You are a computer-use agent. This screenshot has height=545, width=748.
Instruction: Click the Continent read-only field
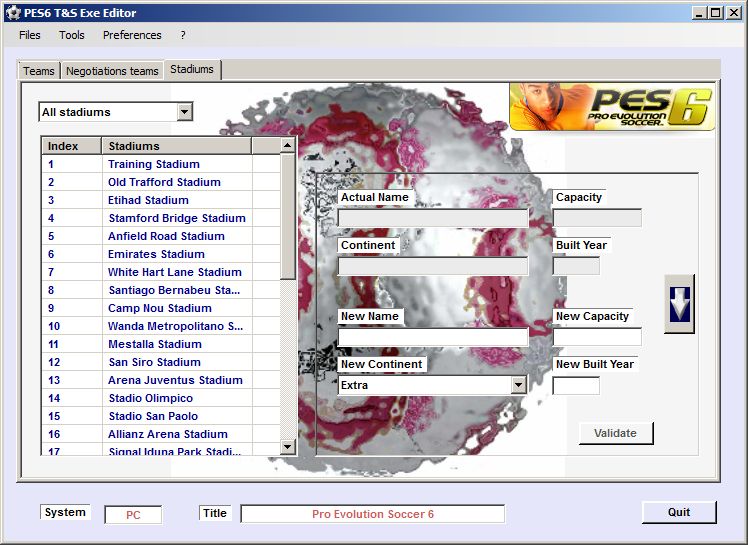433,266
